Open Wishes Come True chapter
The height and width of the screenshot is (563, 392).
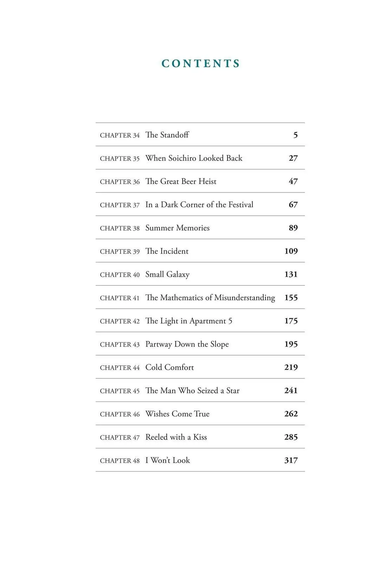(x=200, y=413)
